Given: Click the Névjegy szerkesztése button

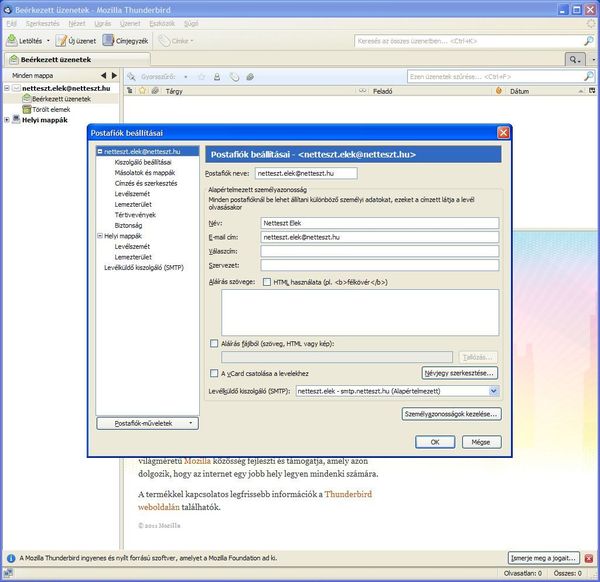Looking at the screenshot, I should [x=459, y=372].
